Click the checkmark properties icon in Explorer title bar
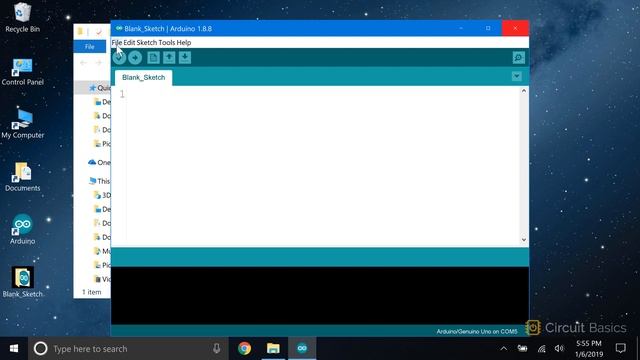 tap(99, 32)
